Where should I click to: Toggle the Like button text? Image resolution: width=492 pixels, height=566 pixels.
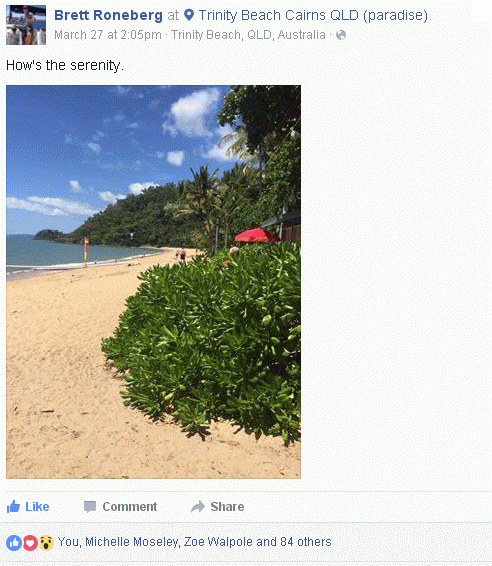(x=37, y=507)
